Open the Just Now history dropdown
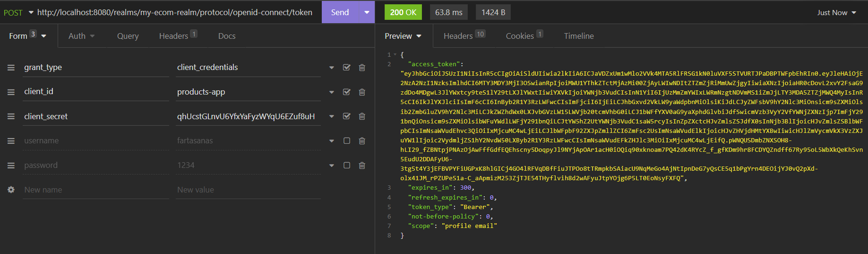This screenshot has width=868, height=254. (x=836, y=13)
